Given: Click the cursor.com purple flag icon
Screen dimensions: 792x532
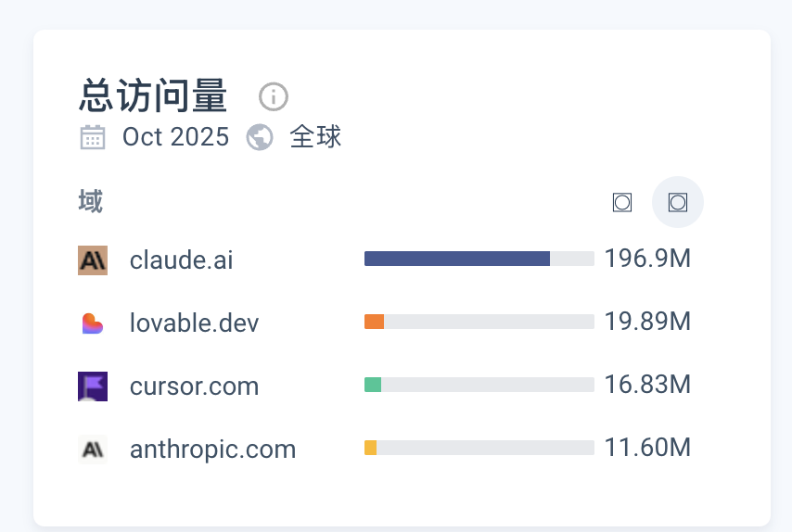Looking at the screenshot, I should point(93,386).
